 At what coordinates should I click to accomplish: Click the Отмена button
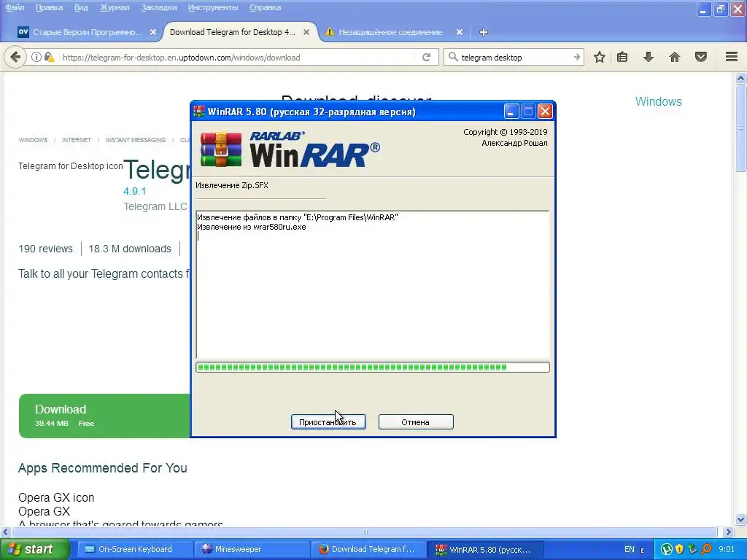(415, 422)
